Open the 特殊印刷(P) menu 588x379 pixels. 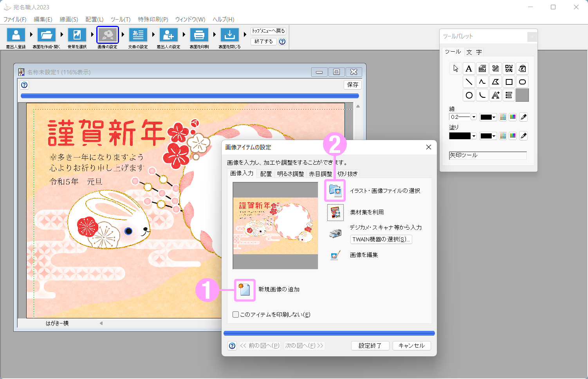[x=153, y=19]
